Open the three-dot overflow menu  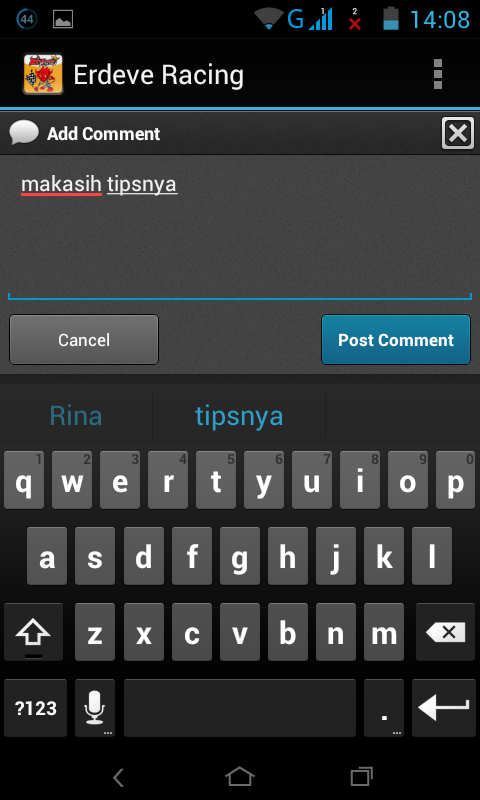(437, 74)
